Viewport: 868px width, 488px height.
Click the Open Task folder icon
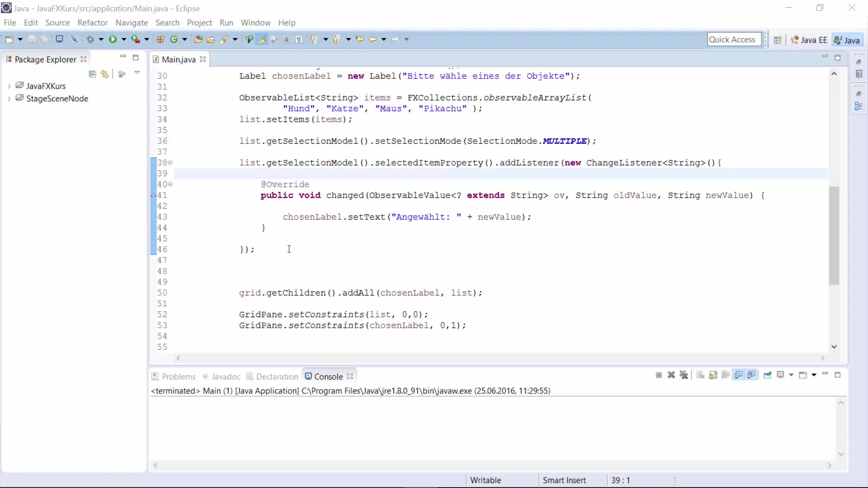pos(211,39)
